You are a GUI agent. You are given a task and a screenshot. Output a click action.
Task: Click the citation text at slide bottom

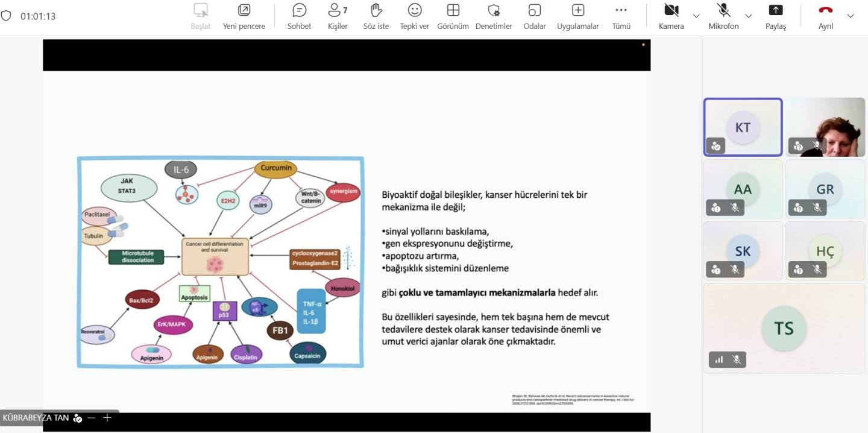click(x=573, y=399)
